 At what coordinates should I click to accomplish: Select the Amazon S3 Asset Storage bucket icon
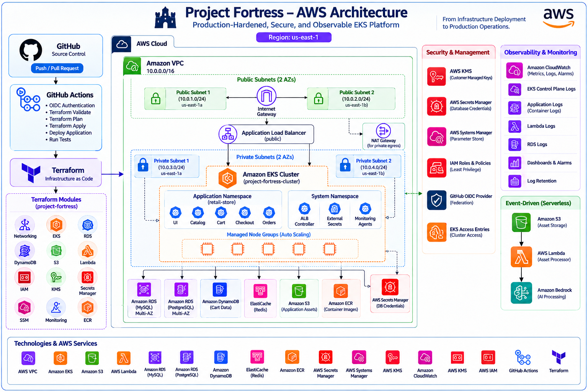[x=521, y=222]
